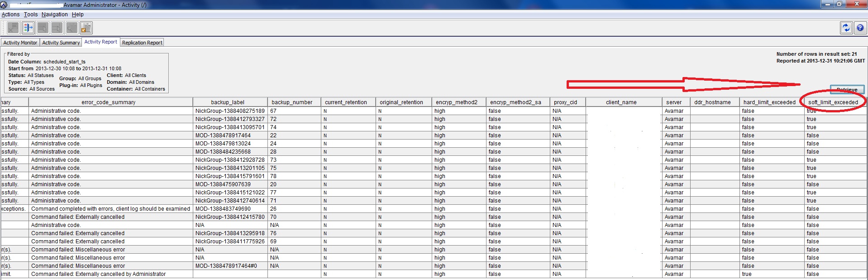The width and height of the screenshot is (868, 280).
Task: Refresh the view with blue arrows icon
Action: click(846, 28)
